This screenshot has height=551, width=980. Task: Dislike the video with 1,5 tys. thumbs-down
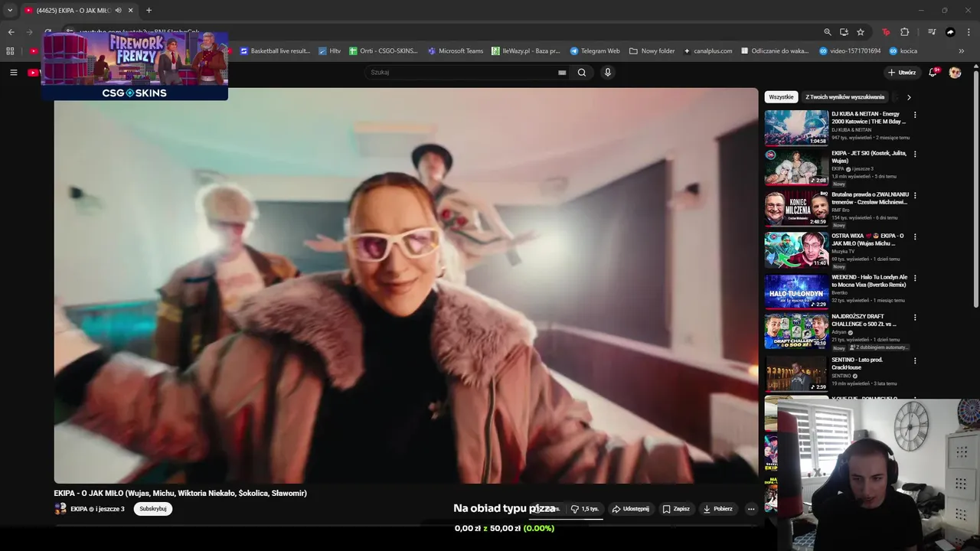coord(586,509)
